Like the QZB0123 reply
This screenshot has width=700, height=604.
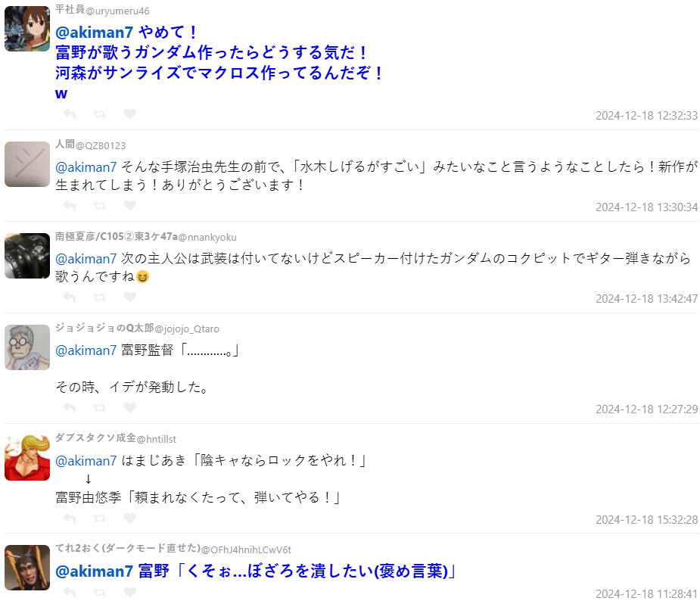(x=130, y=205)
